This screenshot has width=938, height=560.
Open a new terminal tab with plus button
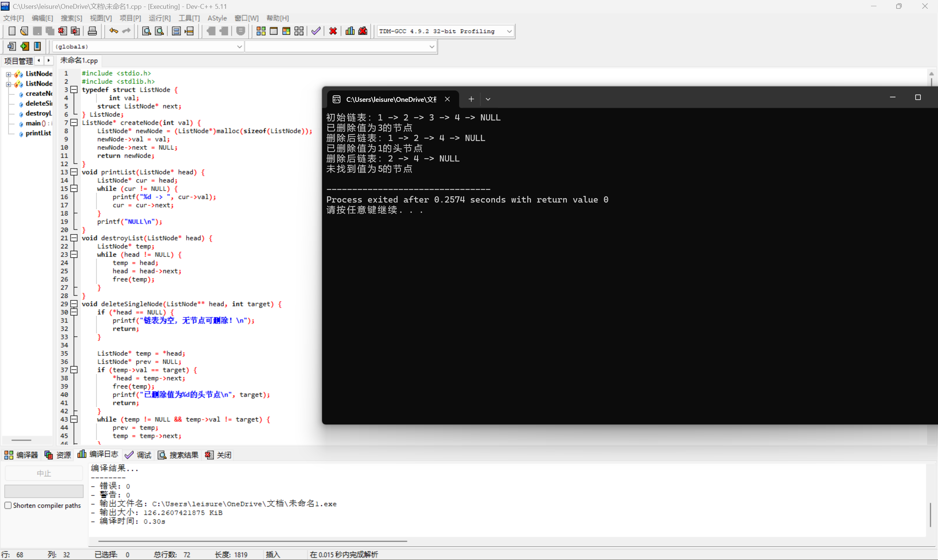[471, 99]
